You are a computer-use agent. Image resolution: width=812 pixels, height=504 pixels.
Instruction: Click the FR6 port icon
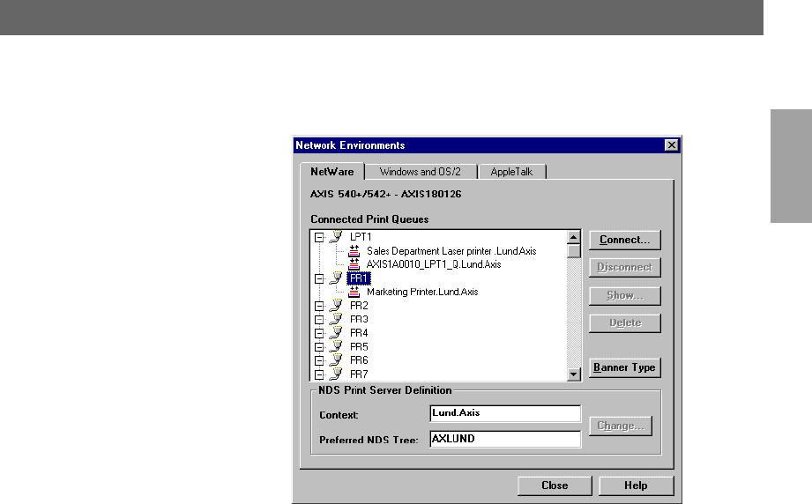pyautogui.click(x=334, y=360)
